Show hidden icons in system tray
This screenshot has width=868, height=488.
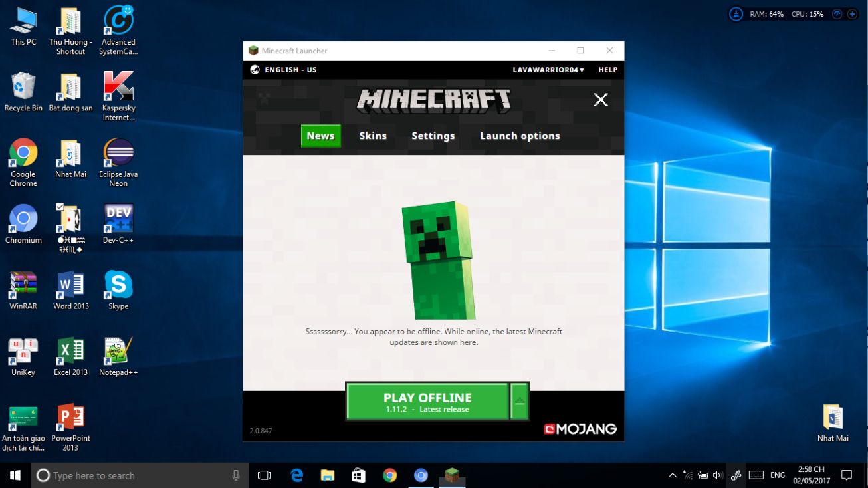(x=672, y=475)
